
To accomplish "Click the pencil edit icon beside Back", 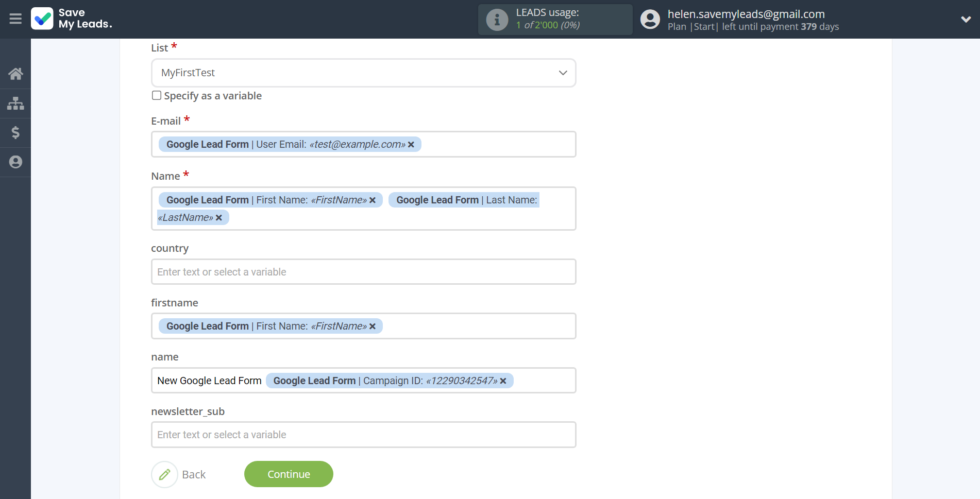I will tap(164, 474).
